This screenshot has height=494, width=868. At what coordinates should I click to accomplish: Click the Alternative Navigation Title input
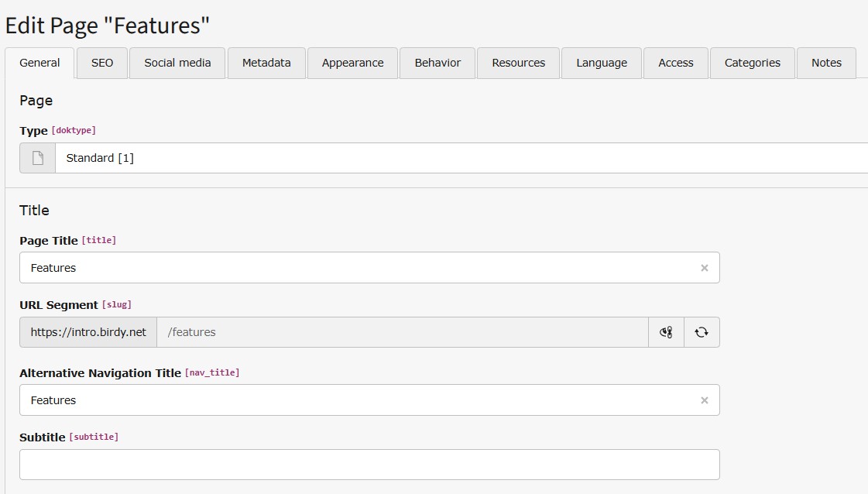[356, 400]
